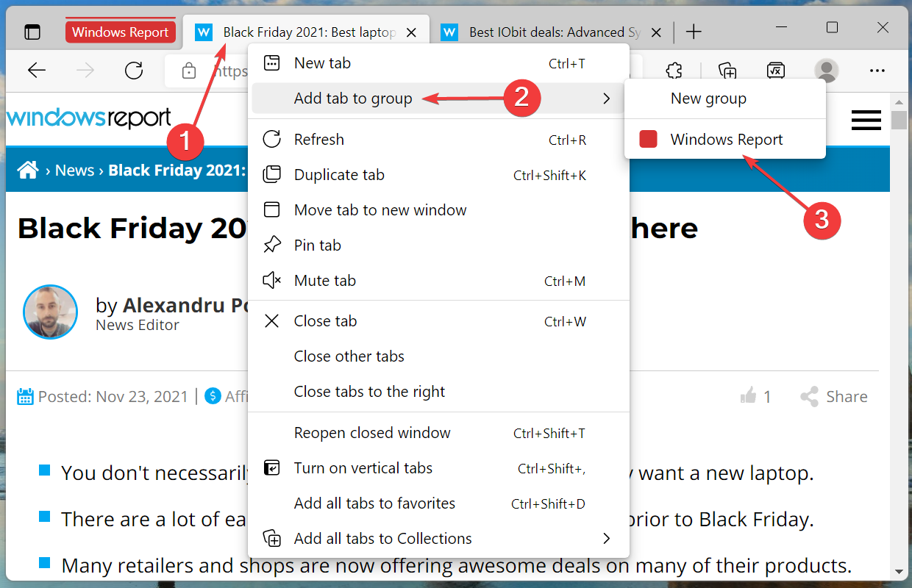The width and height of the screenshot is (912, 588).
Task: Click the address bar URL field
Action: [404, 71]
